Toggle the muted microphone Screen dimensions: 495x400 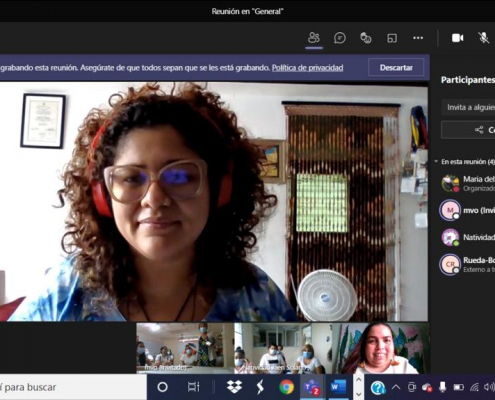(483, 38)
